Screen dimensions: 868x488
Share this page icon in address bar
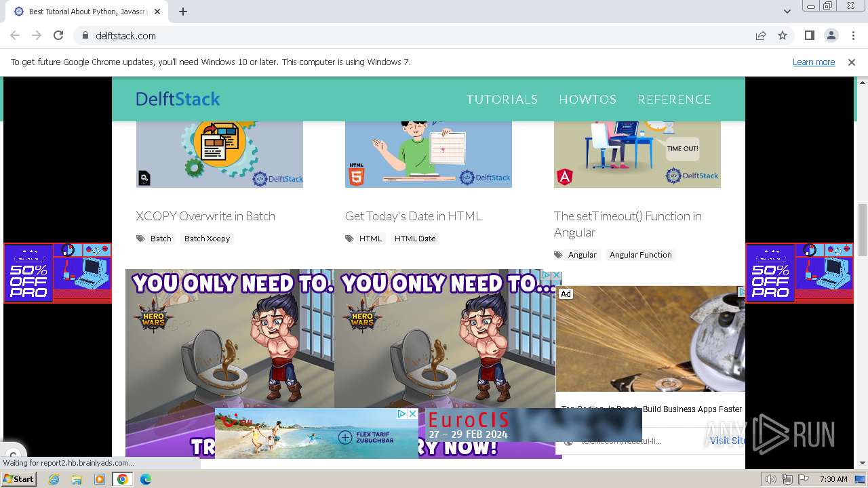761,35
